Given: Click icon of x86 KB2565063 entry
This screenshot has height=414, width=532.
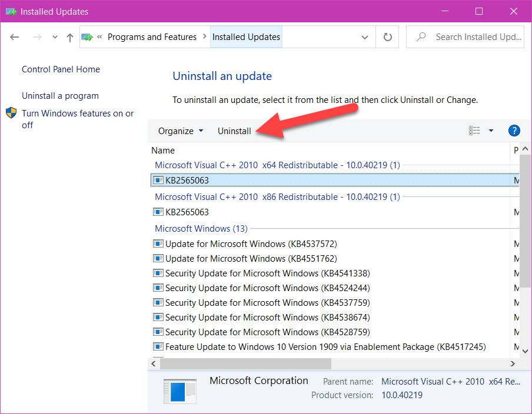Looking at the screenshot, I should (x=158, y=212).
